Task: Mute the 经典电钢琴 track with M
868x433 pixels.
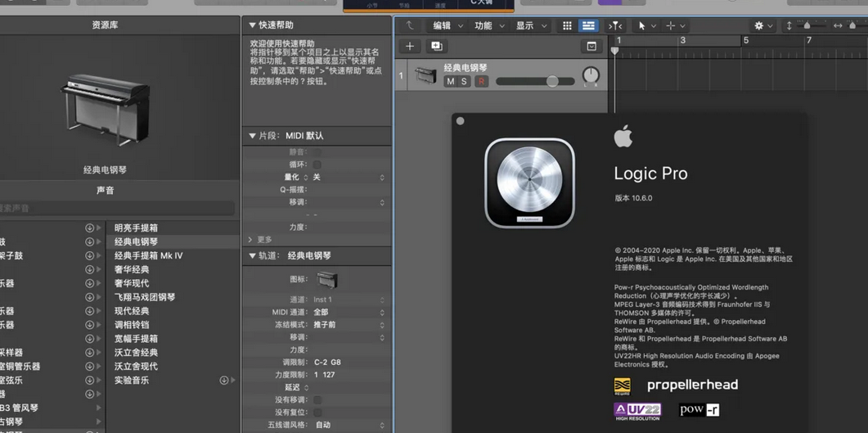Action: 450,81
